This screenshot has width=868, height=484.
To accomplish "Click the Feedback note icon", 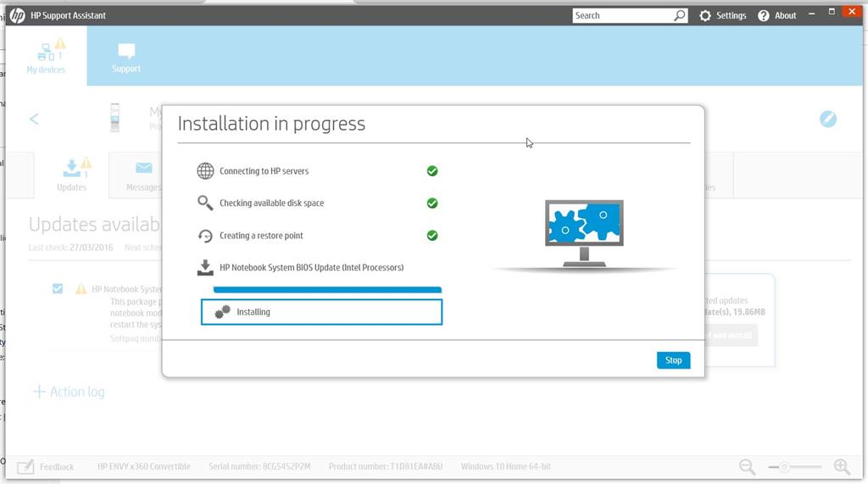I will (25, 467).
